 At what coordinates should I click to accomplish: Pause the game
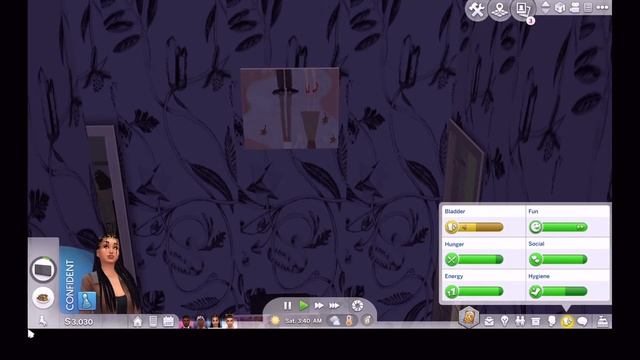(x=287, y=305)
